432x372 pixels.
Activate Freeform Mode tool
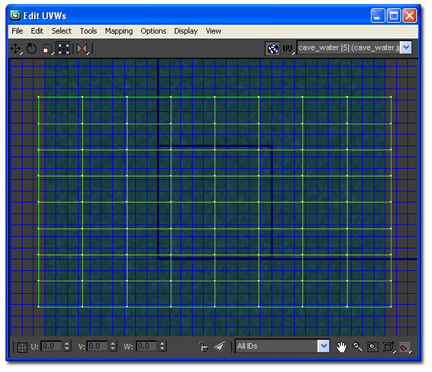click(x=63, y=49)
